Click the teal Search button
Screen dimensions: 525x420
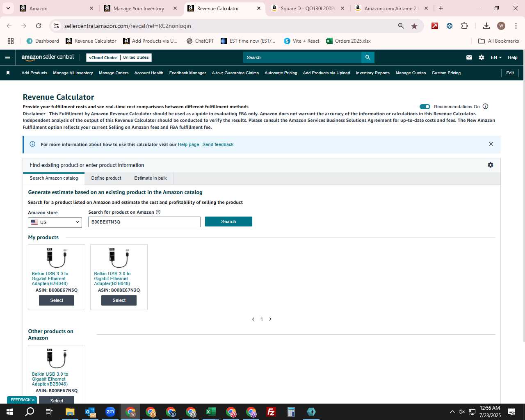coord(228,221)
